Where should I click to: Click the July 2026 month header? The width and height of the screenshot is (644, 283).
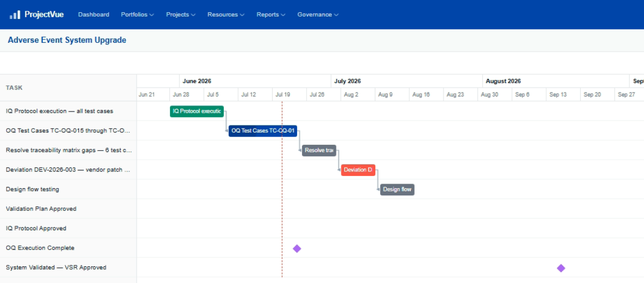(407, 82)
